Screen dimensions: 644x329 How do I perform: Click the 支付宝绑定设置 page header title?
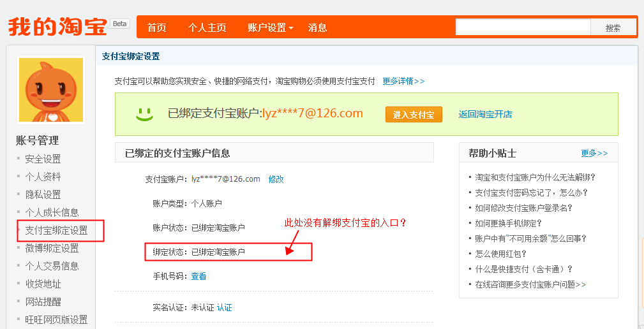click(131, 57)
